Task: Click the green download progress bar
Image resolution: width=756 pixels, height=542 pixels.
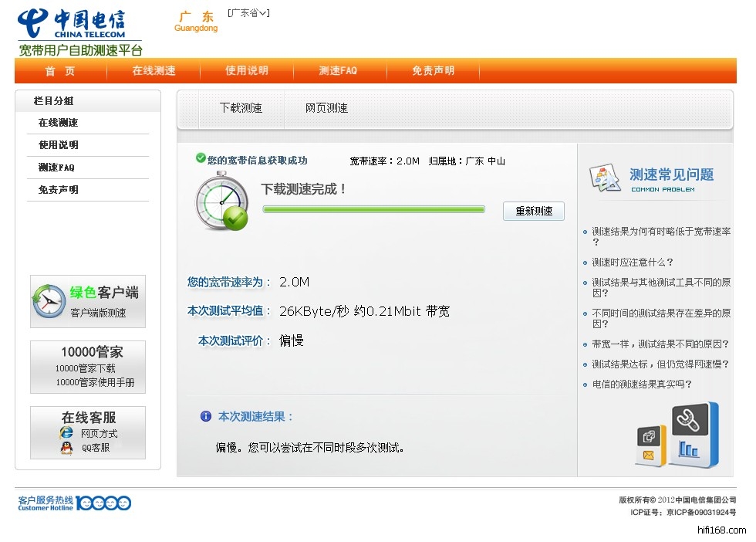Action: pos(373,209)
